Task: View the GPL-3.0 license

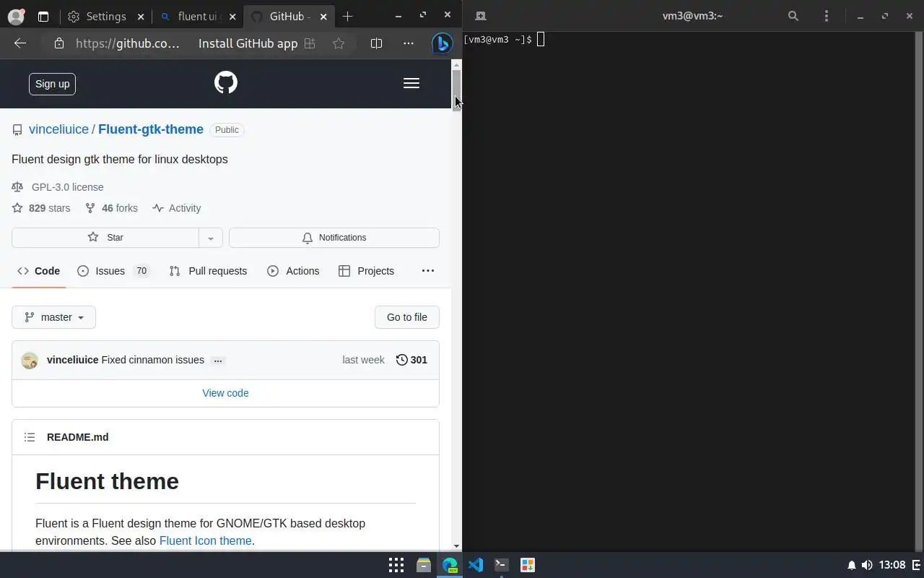Action: (58, 187)
